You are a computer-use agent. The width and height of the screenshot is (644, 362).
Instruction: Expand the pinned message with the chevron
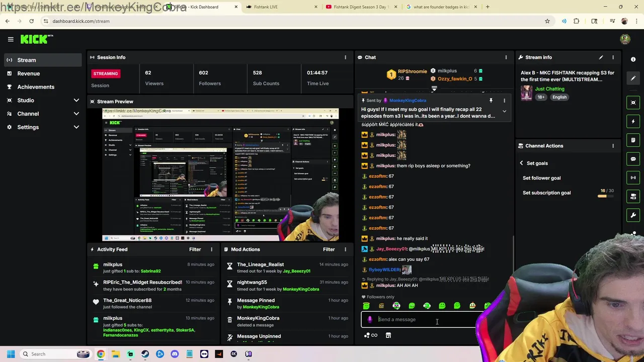[504, 111]
